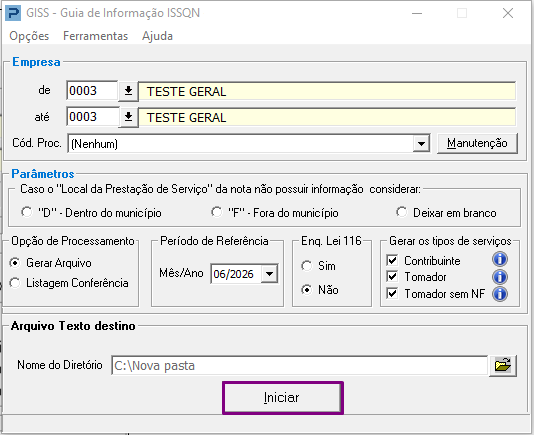This screenshot has height=435, width=534.
Task: Click info icon beside Tomador
Action: coord(500,277)
